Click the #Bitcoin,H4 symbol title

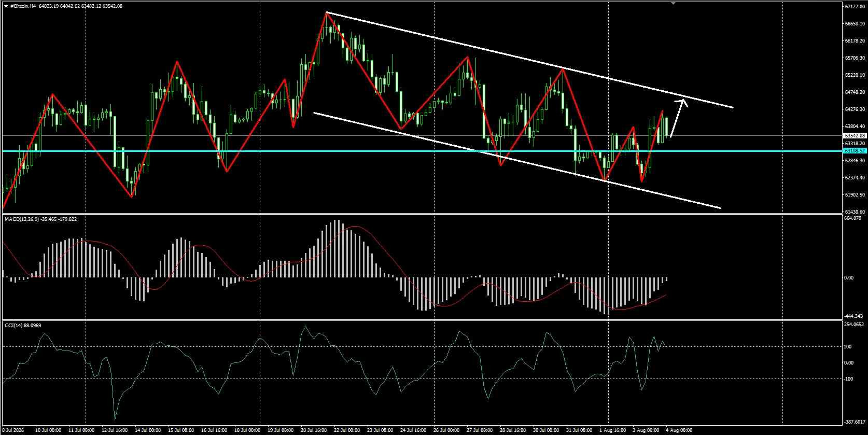coord(23,6)
